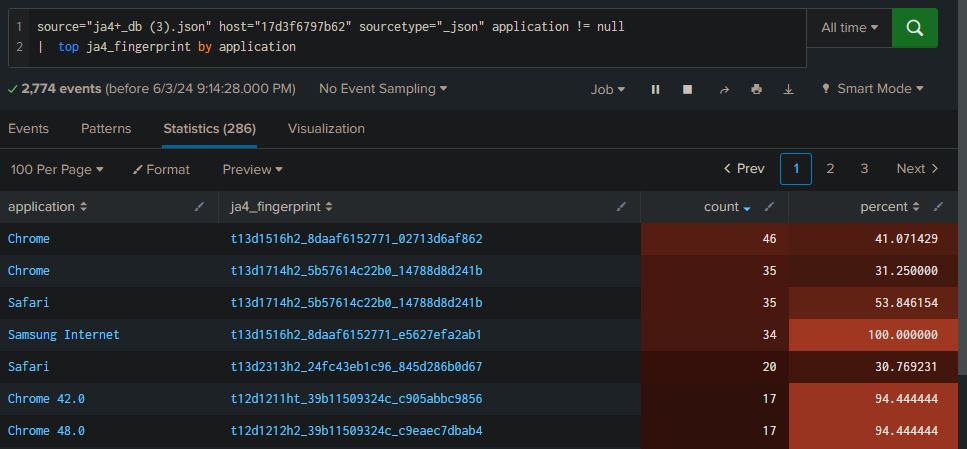This screenshot has height=449, width=967.
Task: Click percent value 100.000000
Action: 903,335
